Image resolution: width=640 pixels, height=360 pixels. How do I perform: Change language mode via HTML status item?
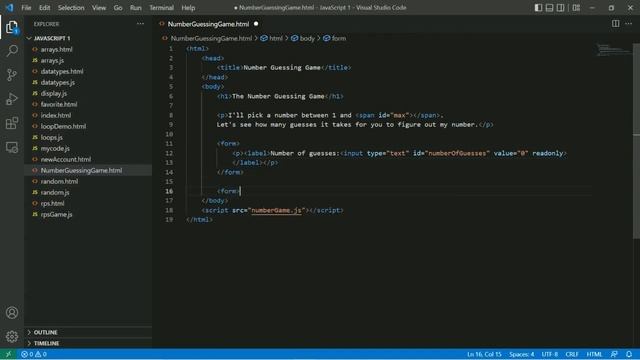(594, 354)
